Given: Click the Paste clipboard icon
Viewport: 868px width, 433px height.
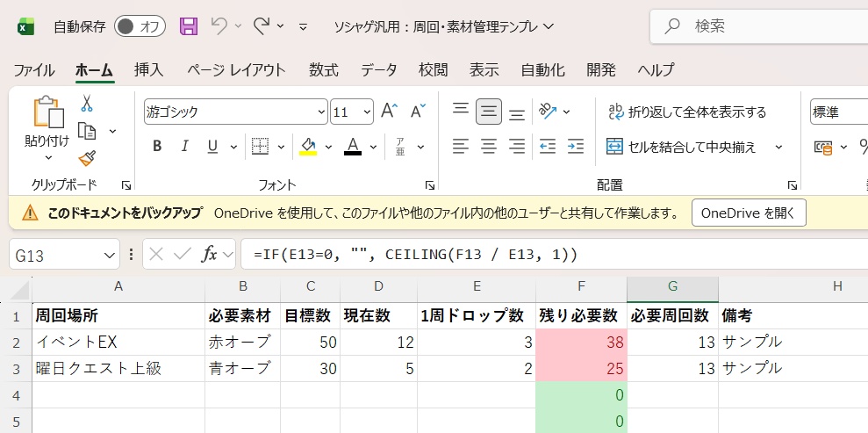Looking at the screenshot, I should click(48, 112).
